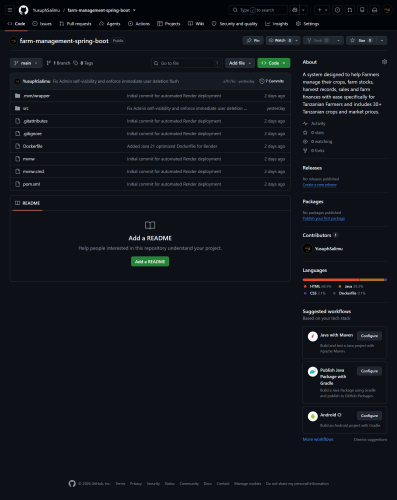View 0 Tags link
Image resolution: width=397 pixels, height=500 pixels.
point(83,63)
